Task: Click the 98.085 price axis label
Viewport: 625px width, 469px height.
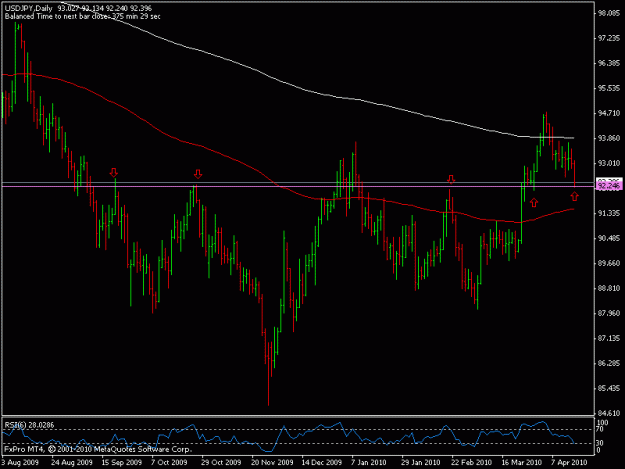Action: [x=609, y=14]
